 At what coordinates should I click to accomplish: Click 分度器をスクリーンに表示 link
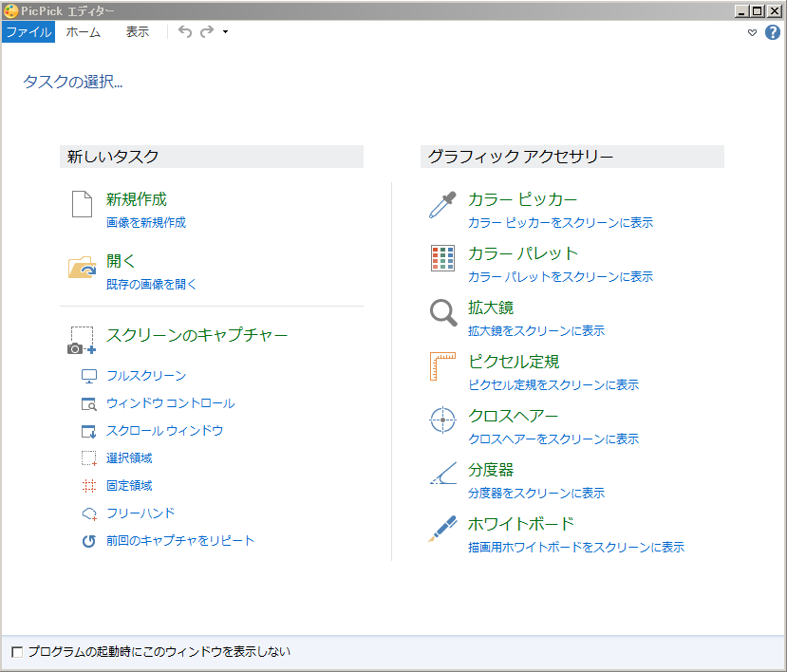(536, 494)
